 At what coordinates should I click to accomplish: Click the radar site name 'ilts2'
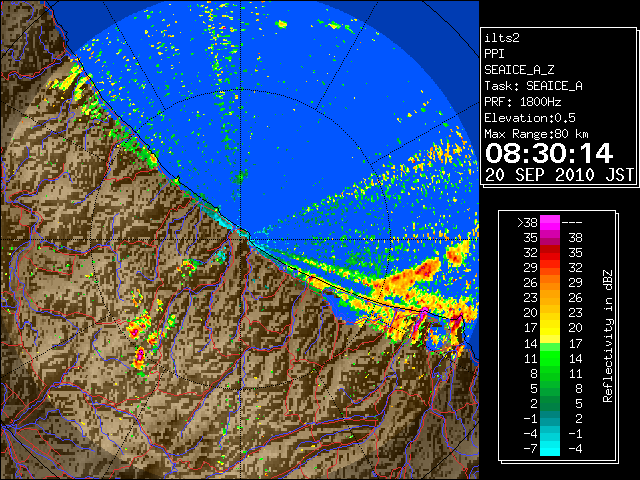pyautogui.click(x=502, y=38)
